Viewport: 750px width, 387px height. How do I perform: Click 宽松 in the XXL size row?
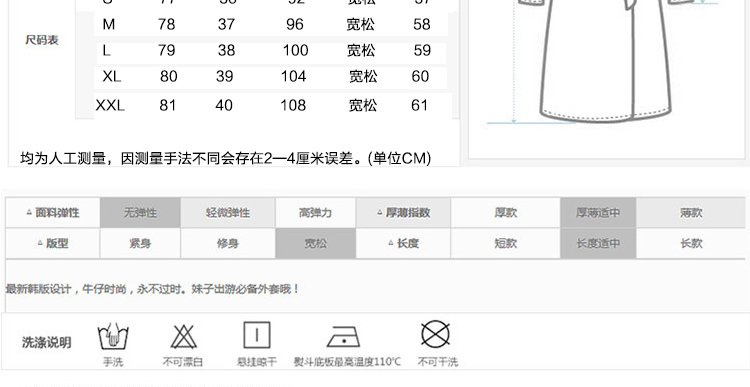pyautogui.click(x=363, y=105)
